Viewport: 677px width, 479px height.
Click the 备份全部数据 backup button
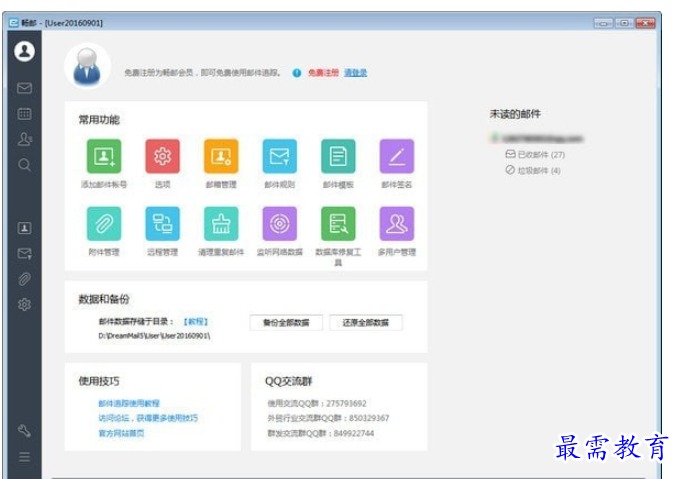286,323
